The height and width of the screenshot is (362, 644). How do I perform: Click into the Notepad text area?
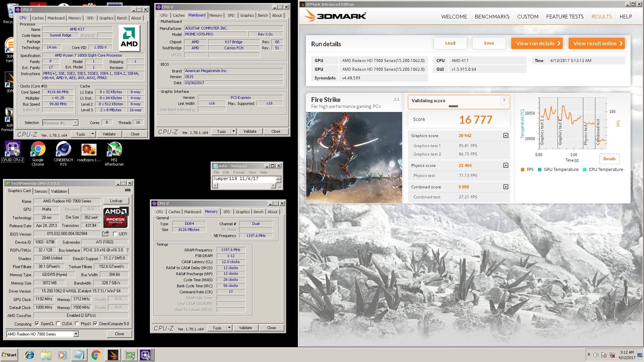point(244,179)
